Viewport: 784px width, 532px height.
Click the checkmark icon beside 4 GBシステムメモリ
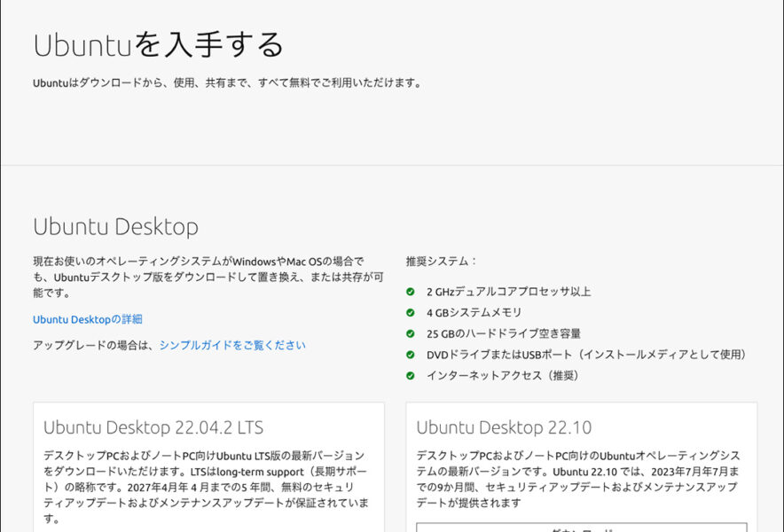[x=411, y=312]
